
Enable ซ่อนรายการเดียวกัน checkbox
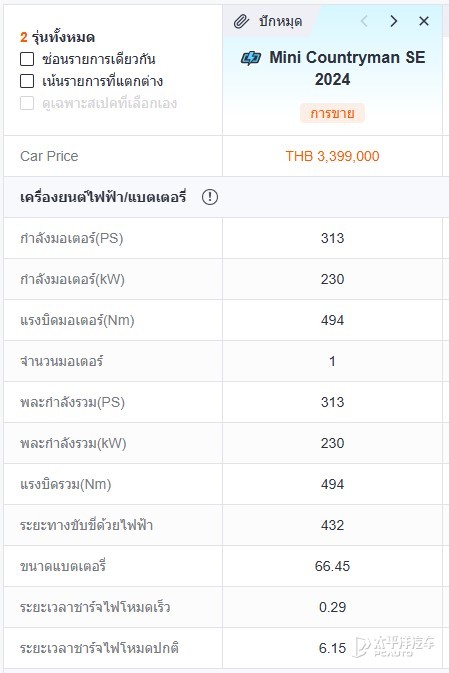(x=27, y=59)
